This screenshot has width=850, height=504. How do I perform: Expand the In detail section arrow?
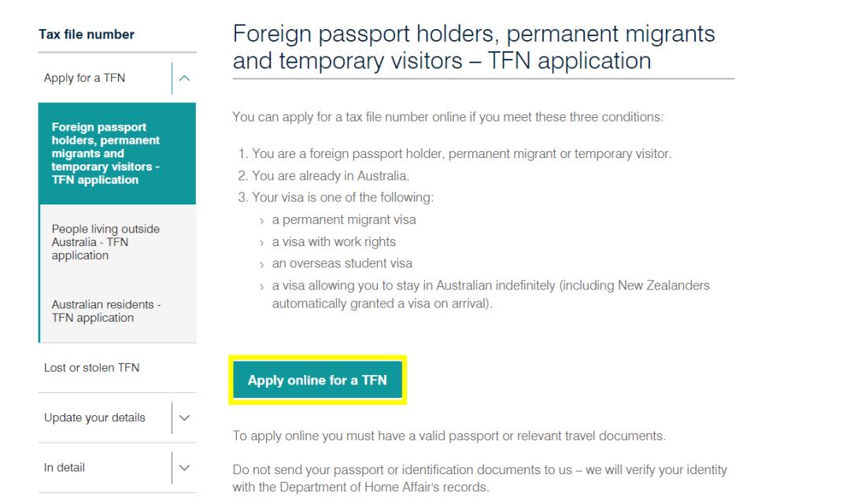[184, 468]
